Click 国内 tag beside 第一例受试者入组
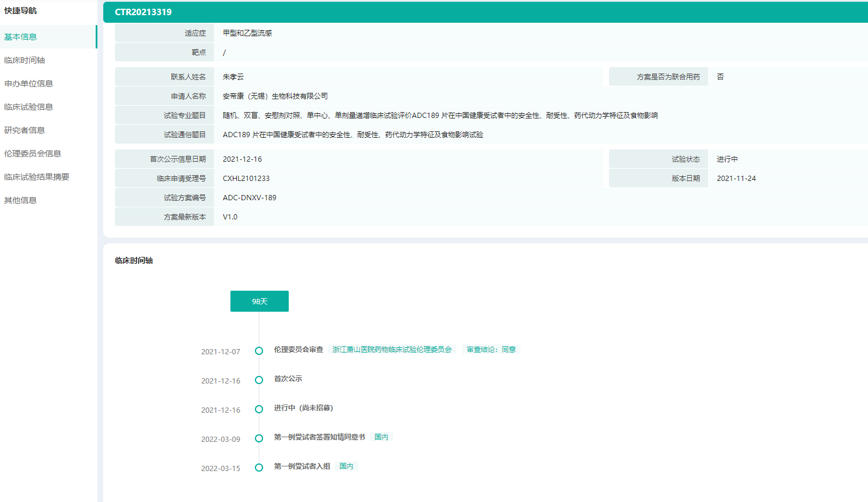 pos(346,466)
